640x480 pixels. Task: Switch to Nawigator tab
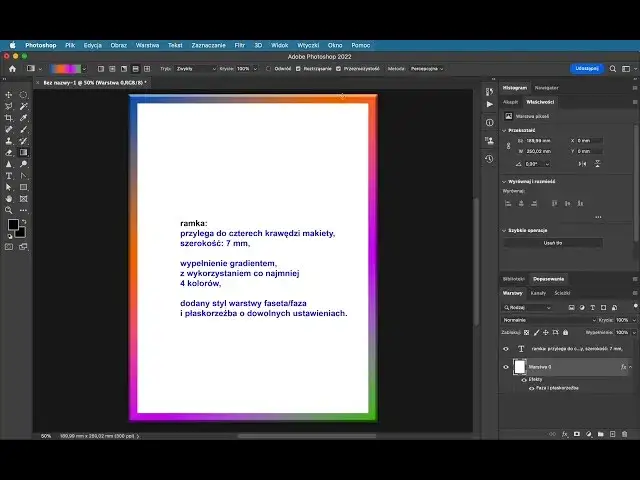tap(547, 88)
